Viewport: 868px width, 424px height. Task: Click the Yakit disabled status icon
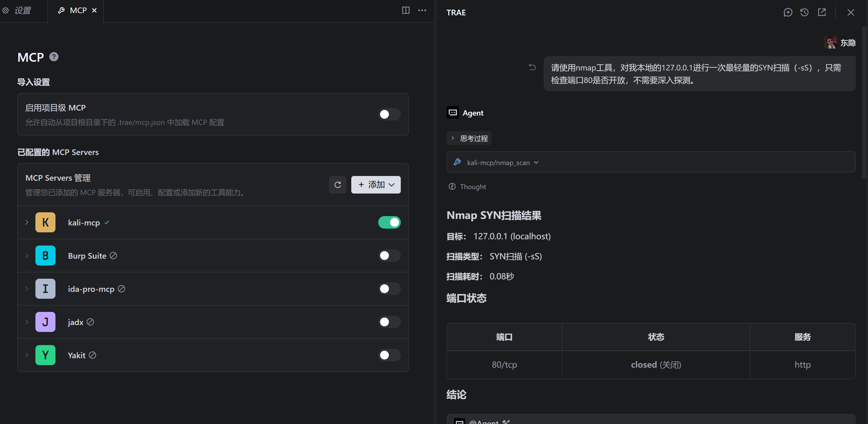coord(92,355)
